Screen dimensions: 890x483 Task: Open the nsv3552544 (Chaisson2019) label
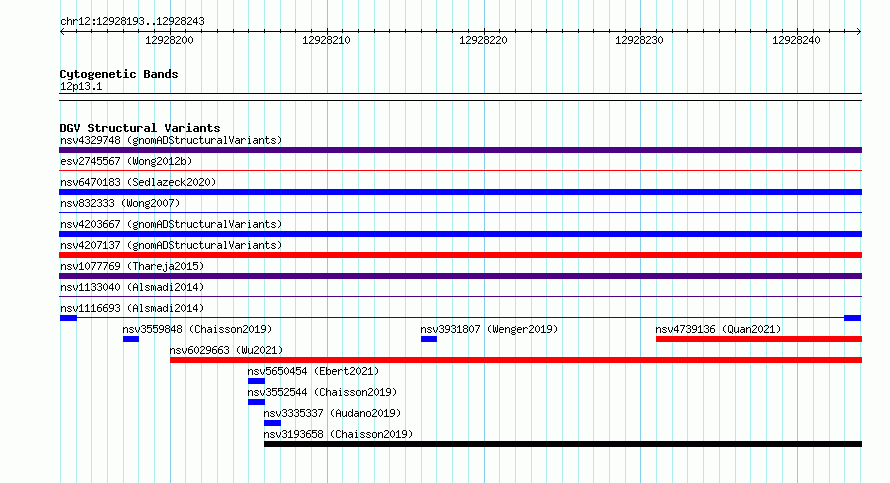322,392
